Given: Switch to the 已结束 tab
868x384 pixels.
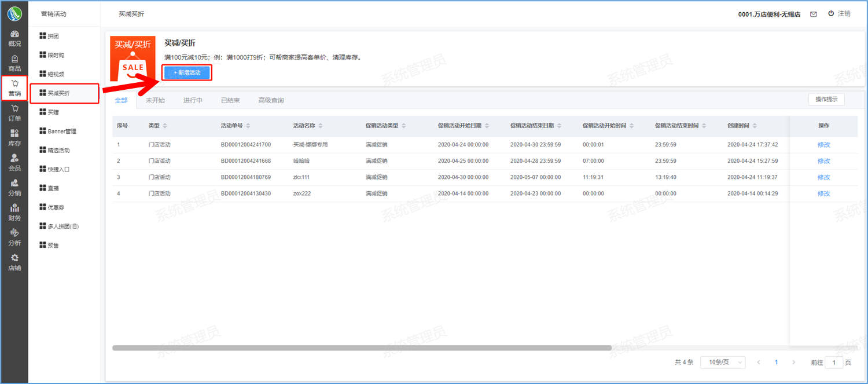Looking at the screenshot, I should (230, 100).
